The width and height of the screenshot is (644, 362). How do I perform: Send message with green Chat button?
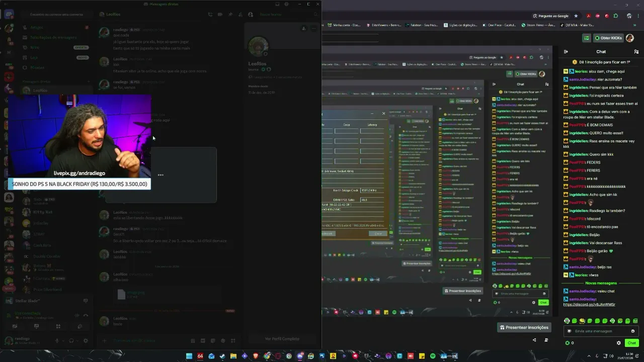tap(632, 343)
